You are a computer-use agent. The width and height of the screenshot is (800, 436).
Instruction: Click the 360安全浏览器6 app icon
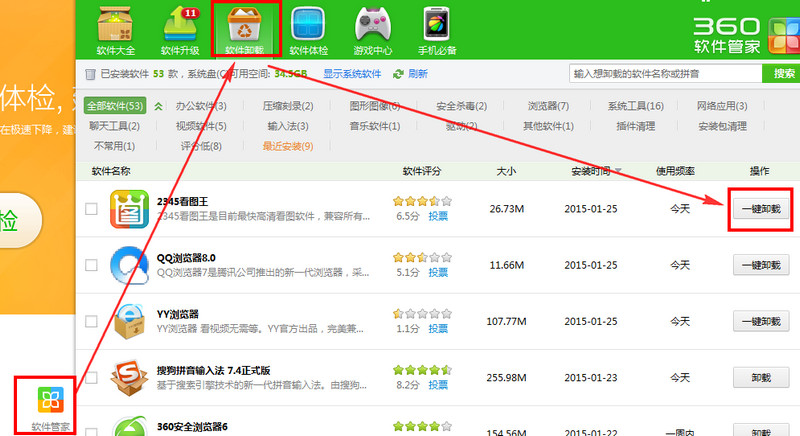pyautogui.click(x=130, y=427)
